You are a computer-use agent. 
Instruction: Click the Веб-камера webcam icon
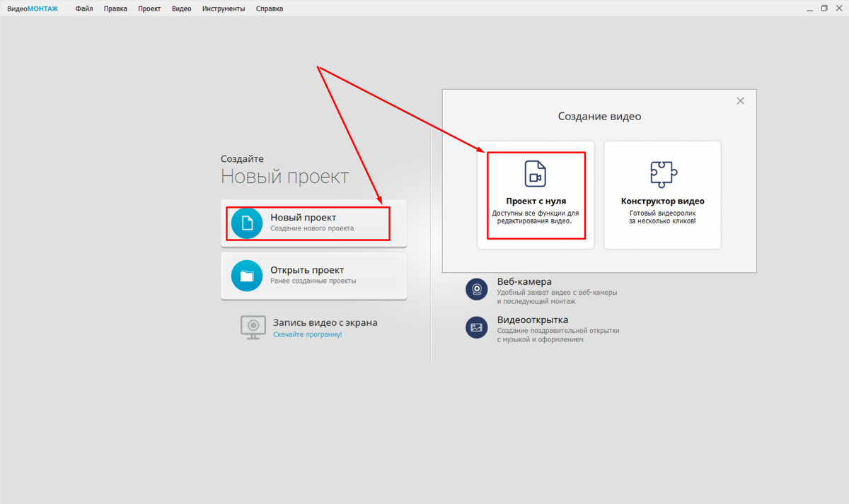(477, 289)
